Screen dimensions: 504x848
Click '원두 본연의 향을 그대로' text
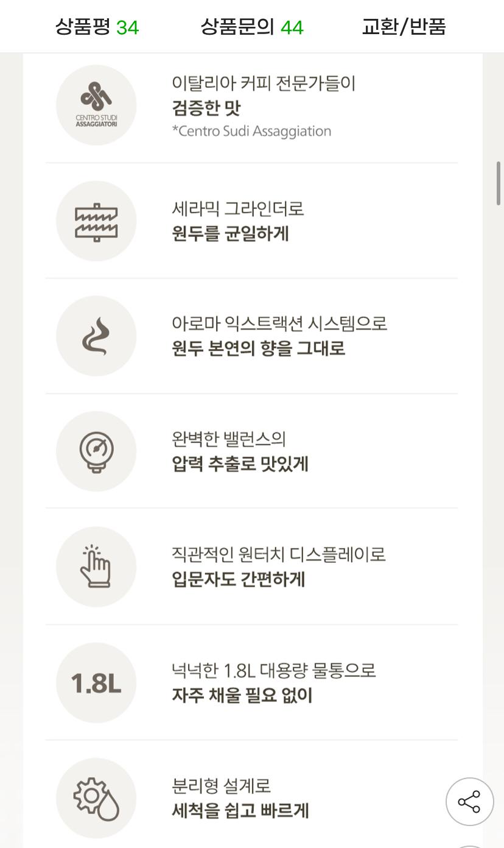click(258, 348)
